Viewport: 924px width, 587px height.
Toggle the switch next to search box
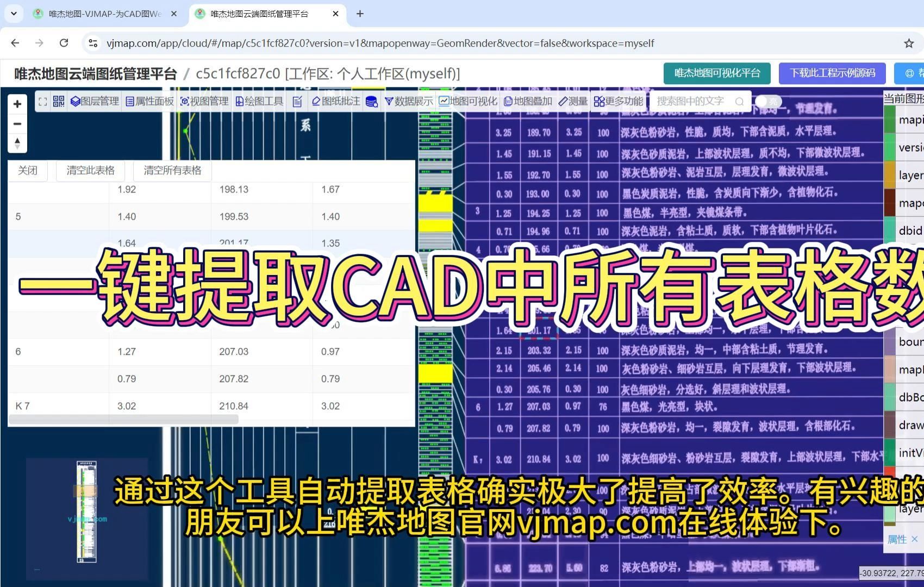tap(768, 102)
